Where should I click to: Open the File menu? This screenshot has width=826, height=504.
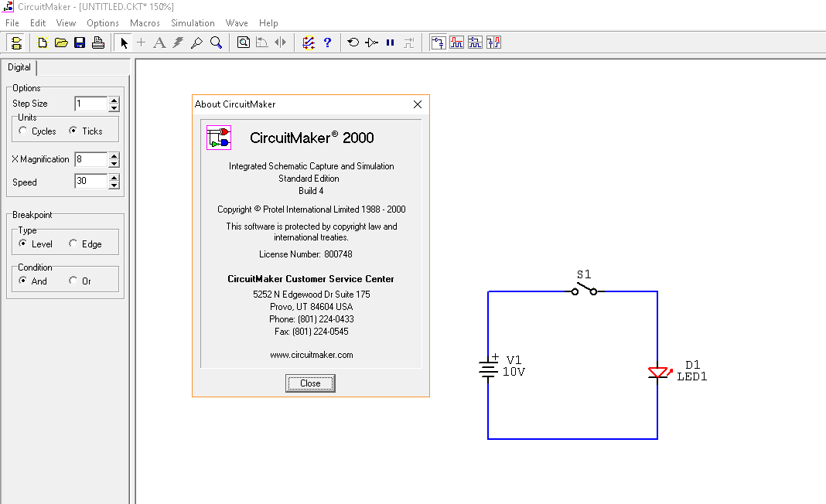[x=12, y=23]
